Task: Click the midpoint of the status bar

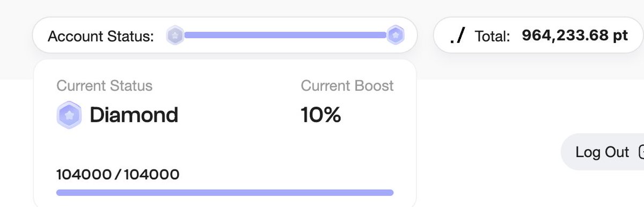Action: coord(285,35)
